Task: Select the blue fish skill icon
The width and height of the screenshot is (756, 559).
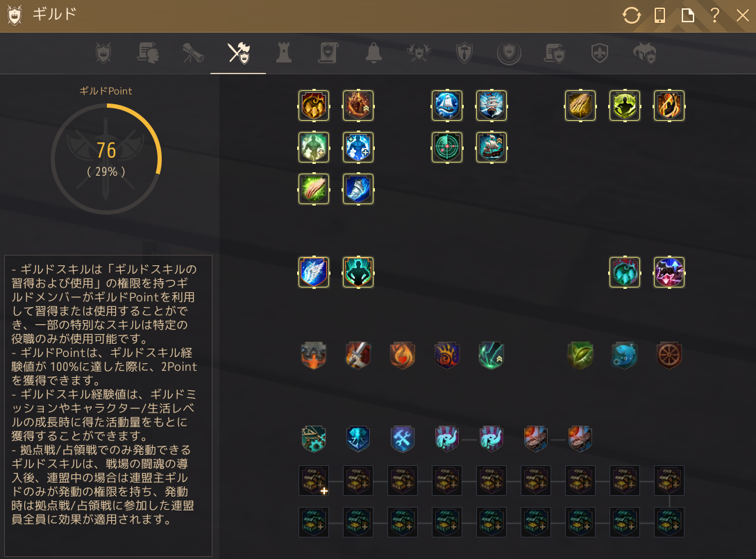Action: pos(624,356)
